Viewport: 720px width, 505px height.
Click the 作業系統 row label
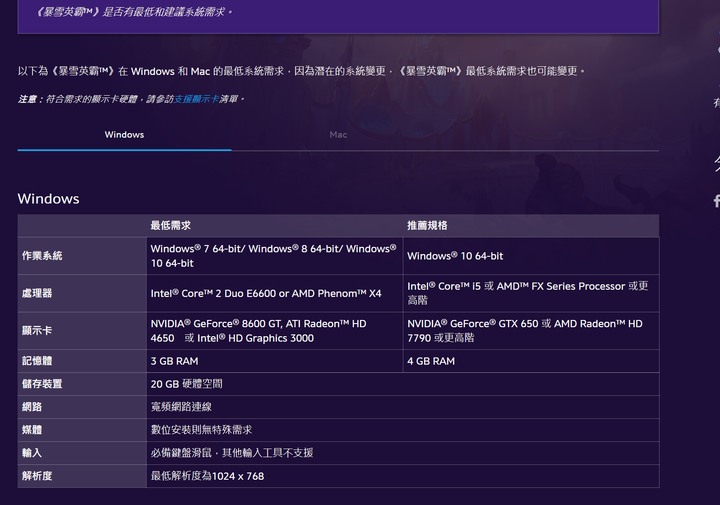pos(82,256)
